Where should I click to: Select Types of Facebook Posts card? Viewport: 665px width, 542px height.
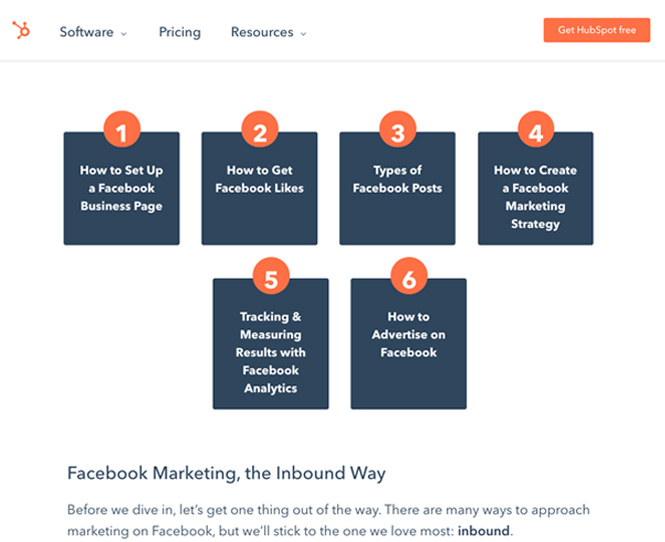(x=397, y=188)
